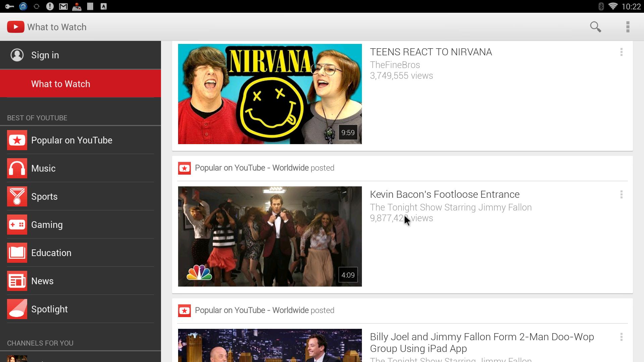This screenshot has width=644, height=362.
Task: Select the Music category icon
Action: click(x=17, y=168)
